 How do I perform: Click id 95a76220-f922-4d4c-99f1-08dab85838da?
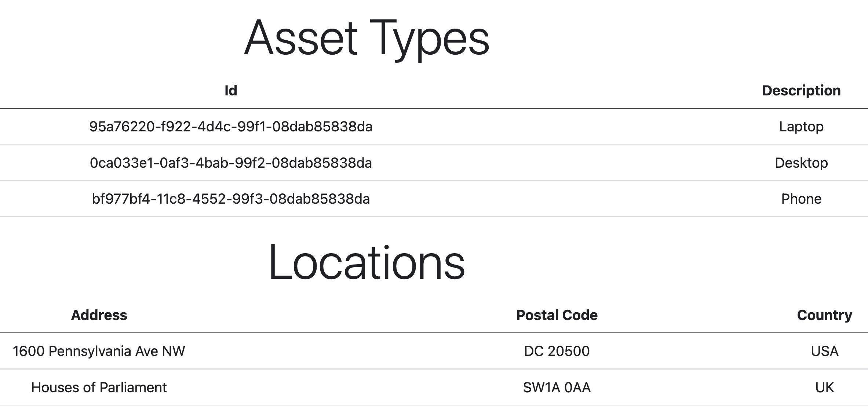pos(231,127)
